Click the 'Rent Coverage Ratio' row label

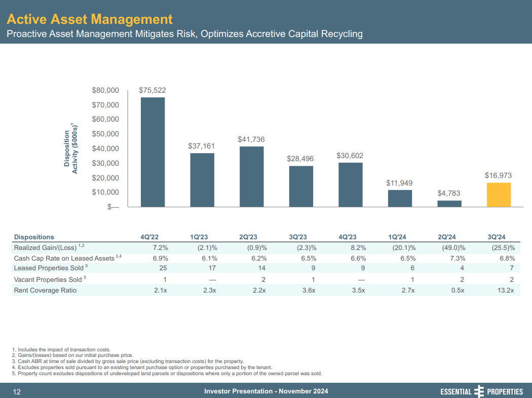[45, 290]
